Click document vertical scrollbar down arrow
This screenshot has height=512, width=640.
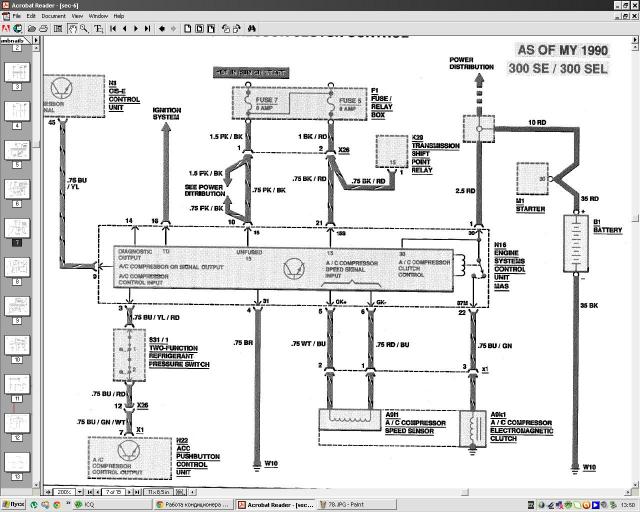pyautogui.click(x=636, y=485)
